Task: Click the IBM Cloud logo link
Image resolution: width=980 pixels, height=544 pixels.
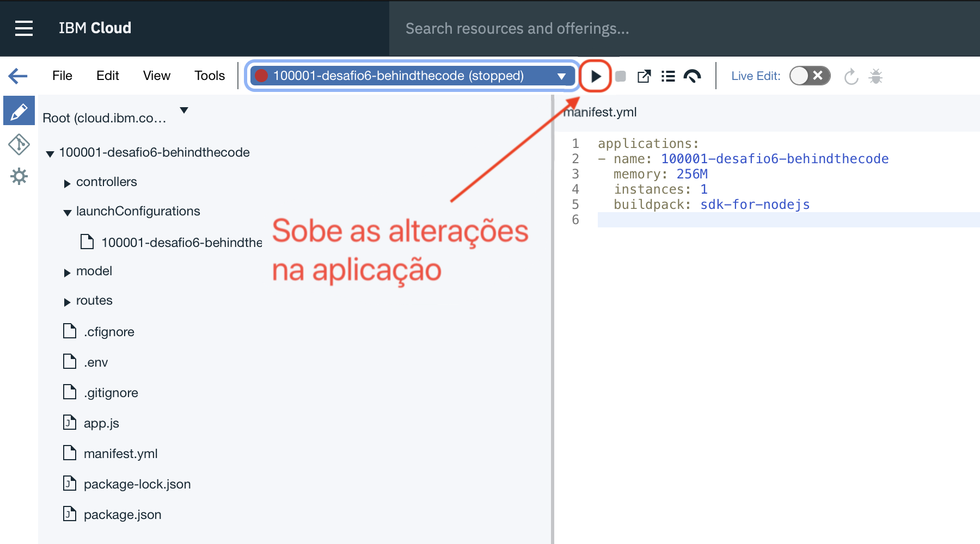Action: point(95,28)
